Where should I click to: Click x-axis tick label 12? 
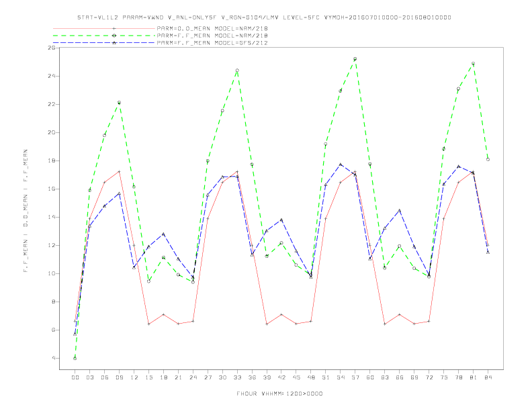[x=134, y=377]
